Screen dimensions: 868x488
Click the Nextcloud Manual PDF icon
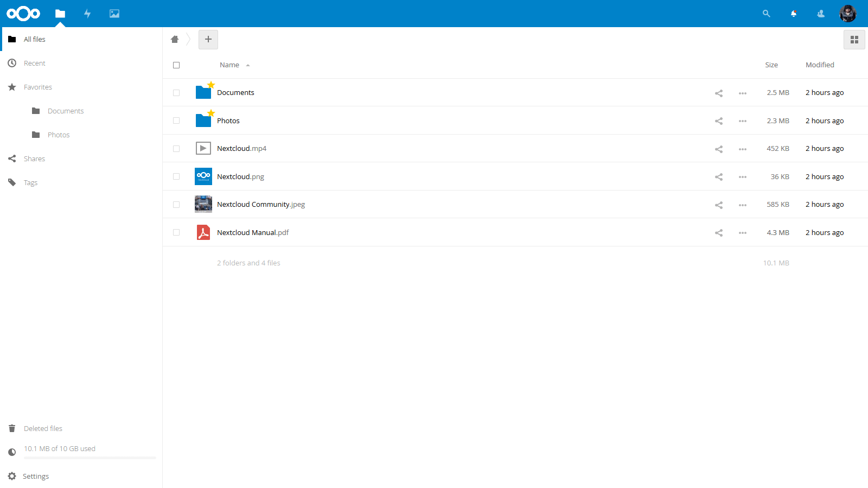pos(203,232)
